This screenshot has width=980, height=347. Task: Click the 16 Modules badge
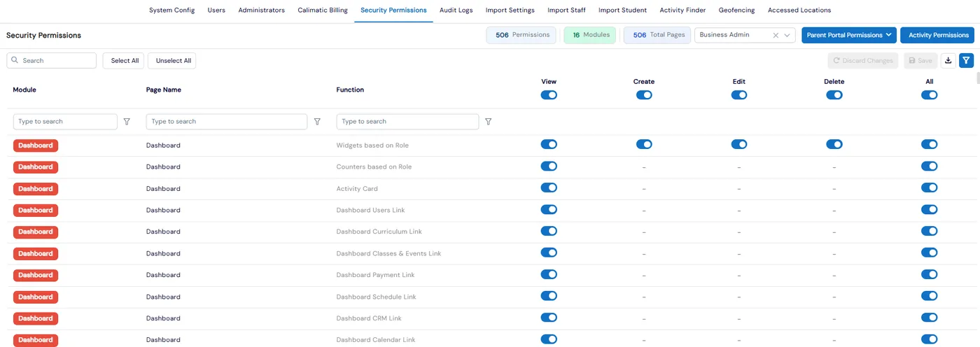tap(590, 35)
